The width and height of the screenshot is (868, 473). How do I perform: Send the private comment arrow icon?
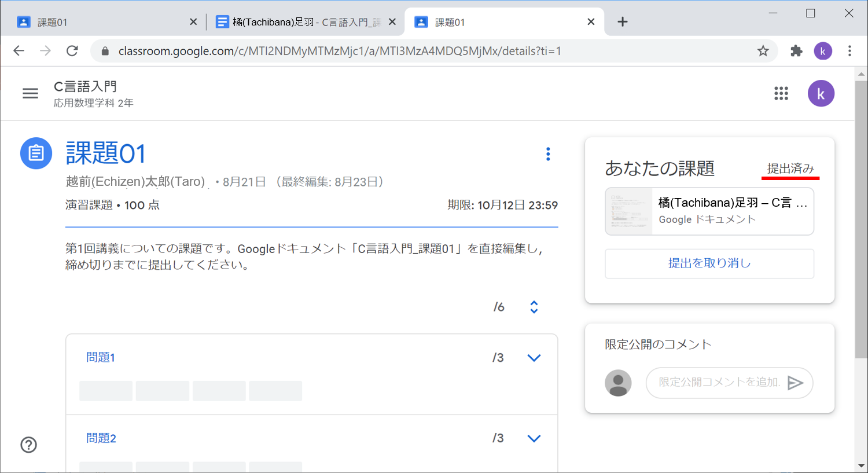click(796, 383)
